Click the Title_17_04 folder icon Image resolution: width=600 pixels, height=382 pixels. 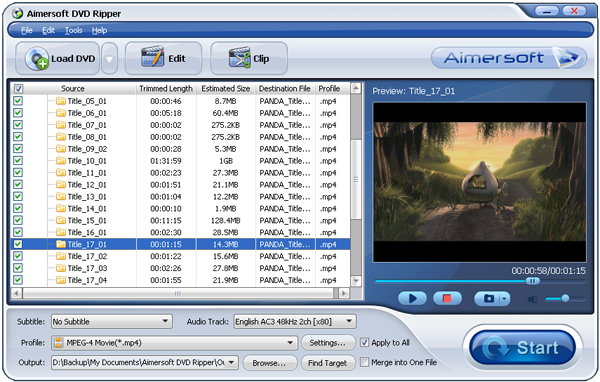pos(61,280)
